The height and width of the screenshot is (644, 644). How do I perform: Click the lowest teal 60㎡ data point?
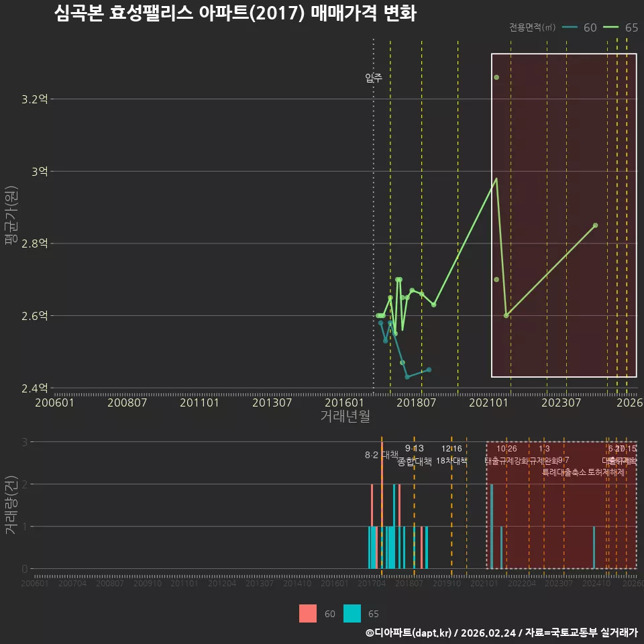click(x=407, y=376)
